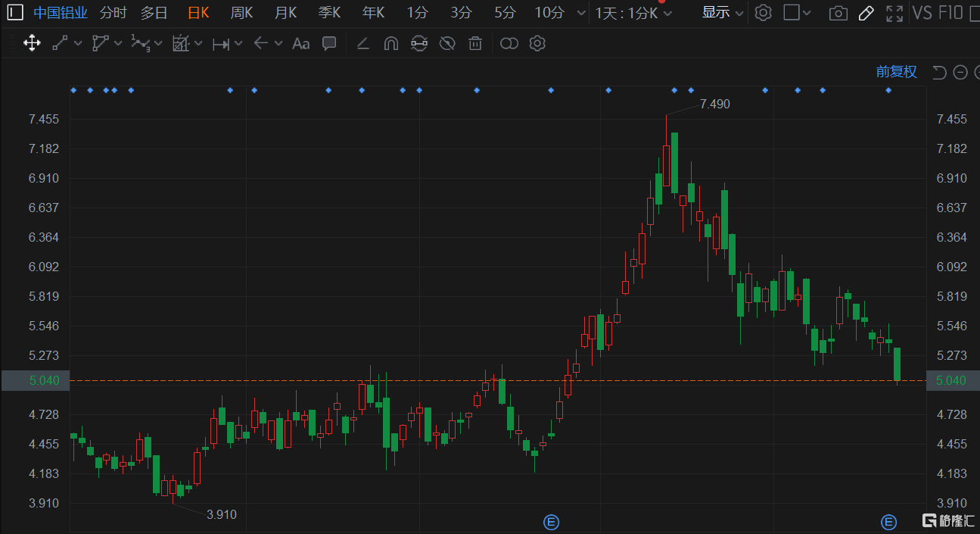Delete drawings with the trash icon

475,43
